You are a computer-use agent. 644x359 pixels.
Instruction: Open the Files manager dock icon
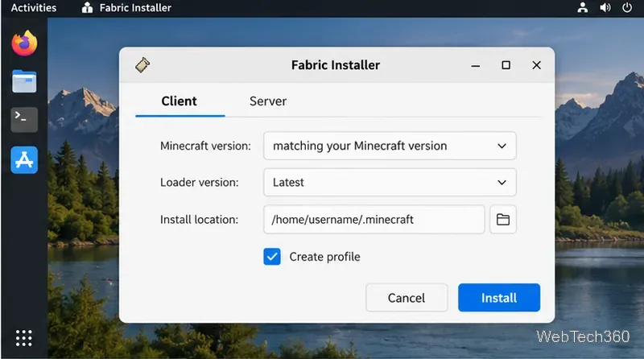pos(24,81)
